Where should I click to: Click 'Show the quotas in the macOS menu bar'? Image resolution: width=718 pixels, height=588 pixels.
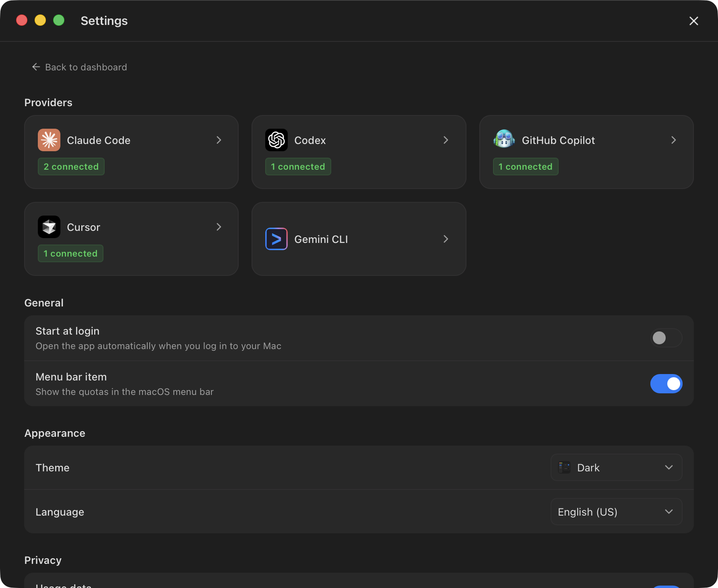tap(125, 392)
